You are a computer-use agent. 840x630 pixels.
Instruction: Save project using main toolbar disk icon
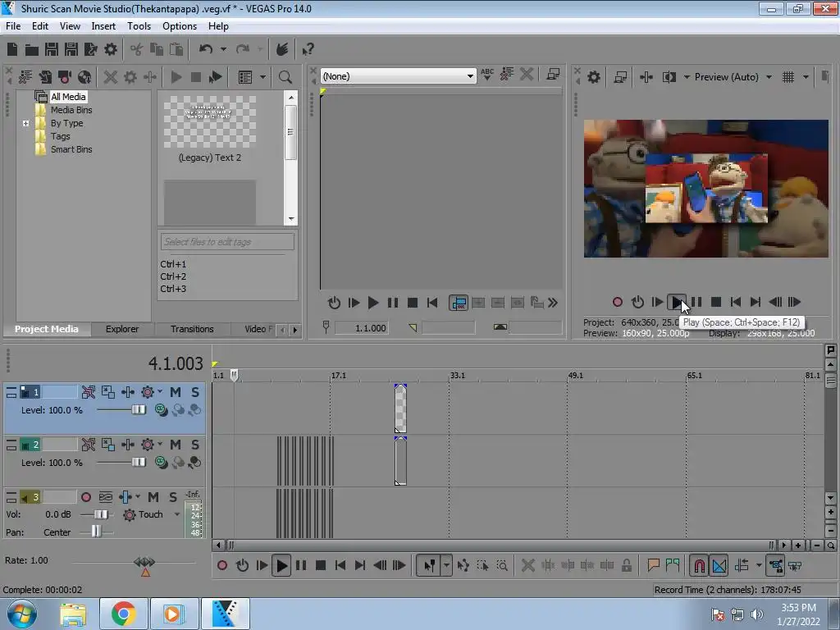[x=52, y=49]
